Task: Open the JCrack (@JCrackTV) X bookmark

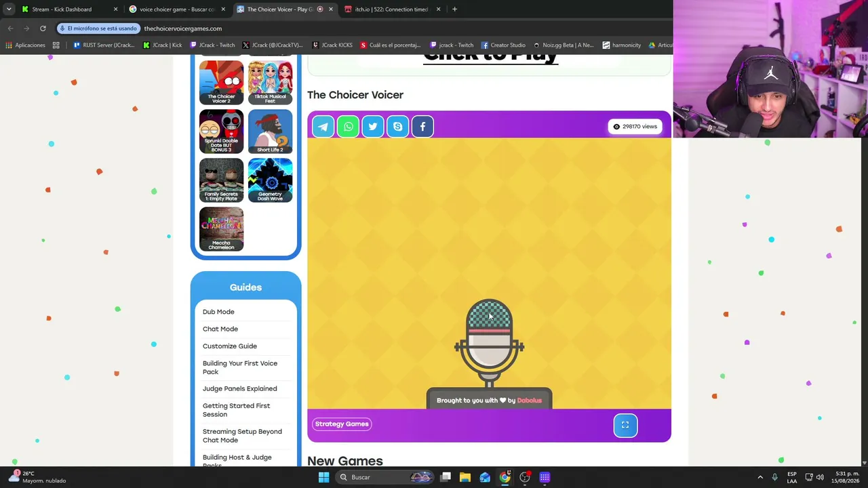Action: [x=273, y=45]
